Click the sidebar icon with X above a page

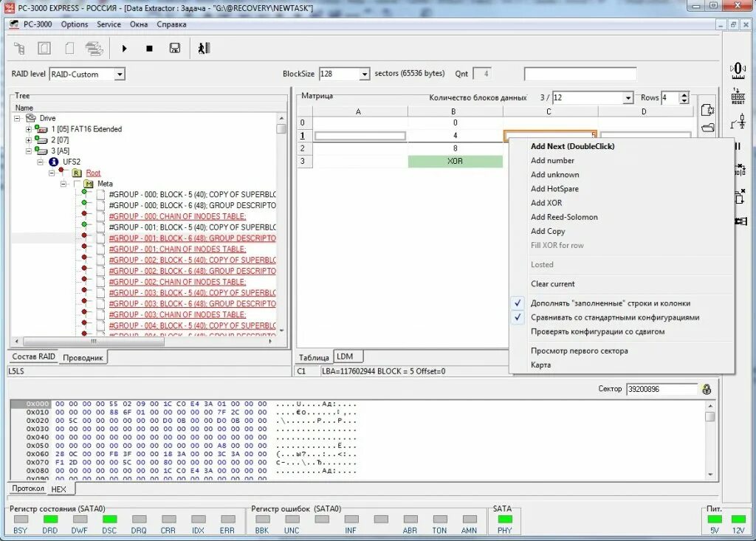(740, 196)
